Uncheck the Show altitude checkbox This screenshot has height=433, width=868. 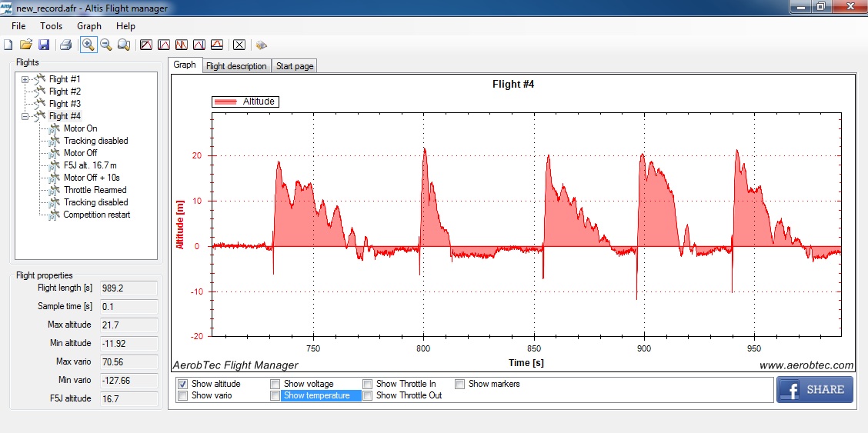point(183,384)
